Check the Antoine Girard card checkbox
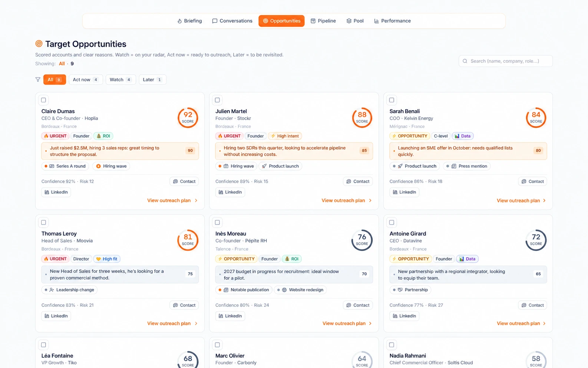 click(392, 222)
